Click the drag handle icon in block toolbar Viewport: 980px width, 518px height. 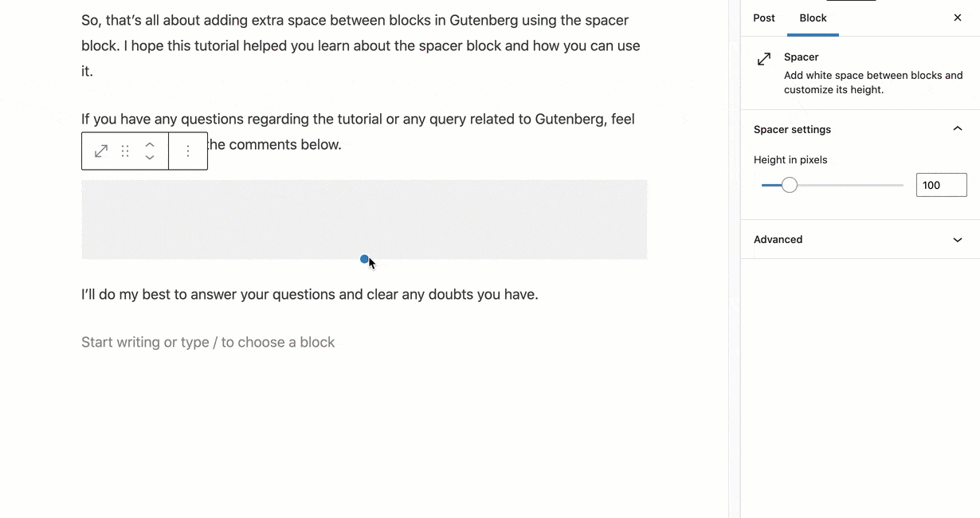(125, 151)
